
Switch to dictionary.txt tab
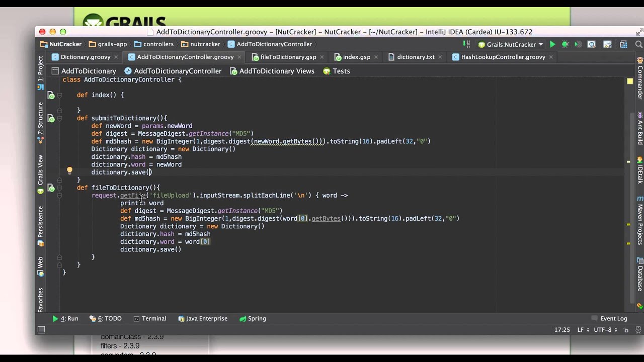pyautogui.click(x=415, y=57)
